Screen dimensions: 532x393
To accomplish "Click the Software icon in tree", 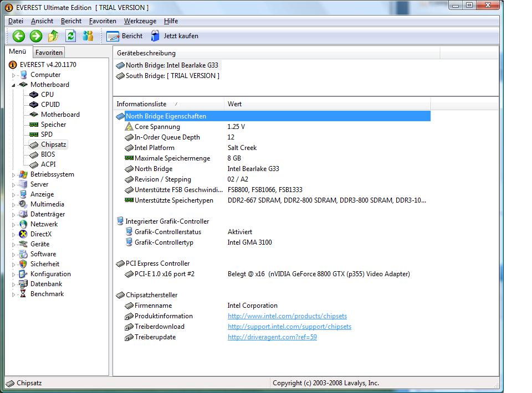I will [x=23, y=254].
